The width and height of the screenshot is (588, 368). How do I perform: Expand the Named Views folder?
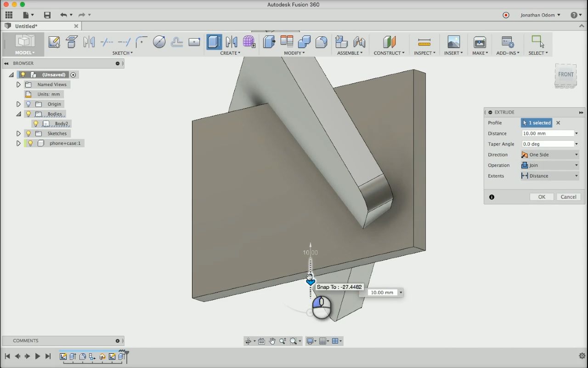18,85
